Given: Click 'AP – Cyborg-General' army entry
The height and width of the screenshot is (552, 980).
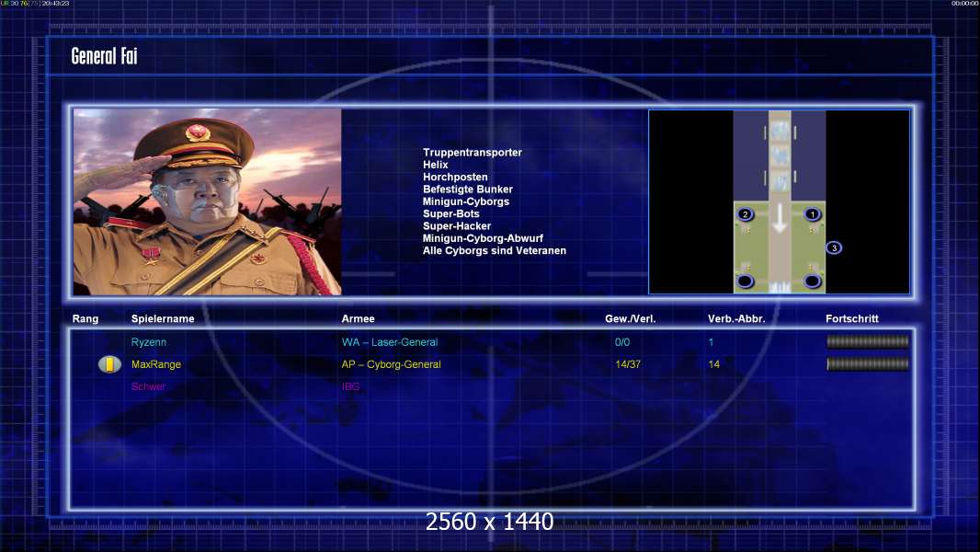Looking at the screenshot, I should click(x=391, y=364).
